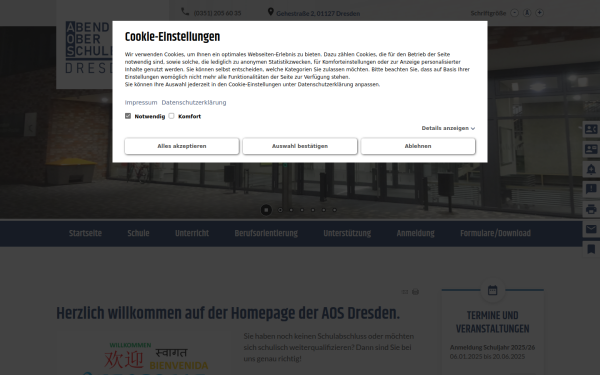Click the calendar icon above Termine und Veranstaltungen
The image size is (600, 375).
tap(492, 290)
